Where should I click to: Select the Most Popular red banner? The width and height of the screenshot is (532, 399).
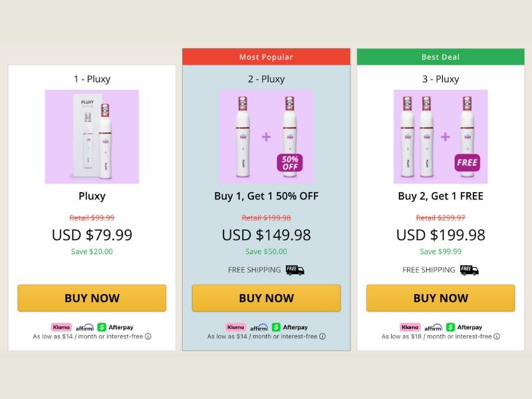tap(267, 57)
